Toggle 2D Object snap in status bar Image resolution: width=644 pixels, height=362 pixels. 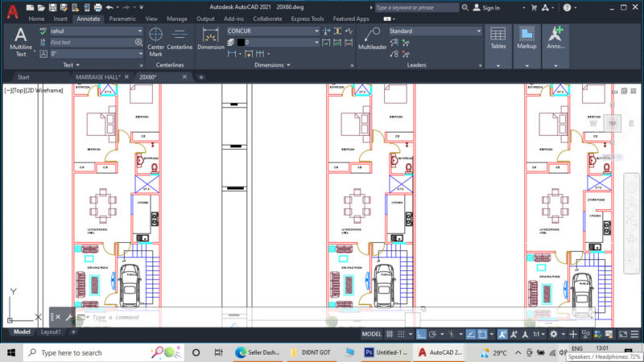click(482, 334)
